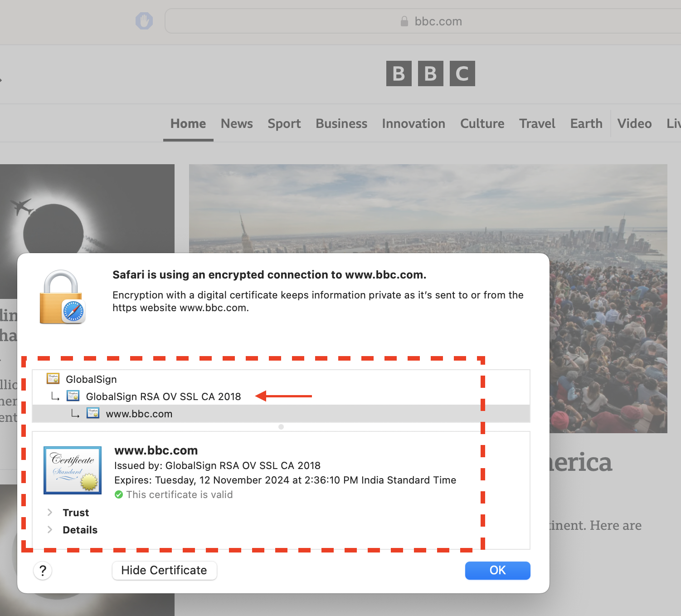The height and width of the screenshot is (616, 681).
Task: Open the Video navigation tab
Action: coord(634,123)
